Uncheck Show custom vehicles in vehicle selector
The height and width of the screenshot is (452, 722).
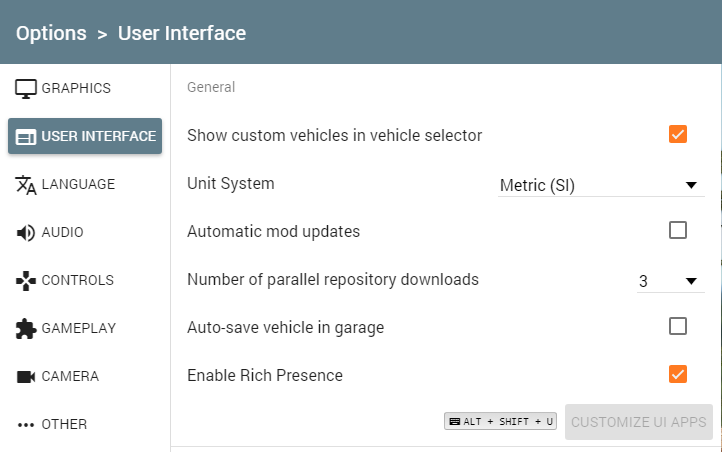678,135
